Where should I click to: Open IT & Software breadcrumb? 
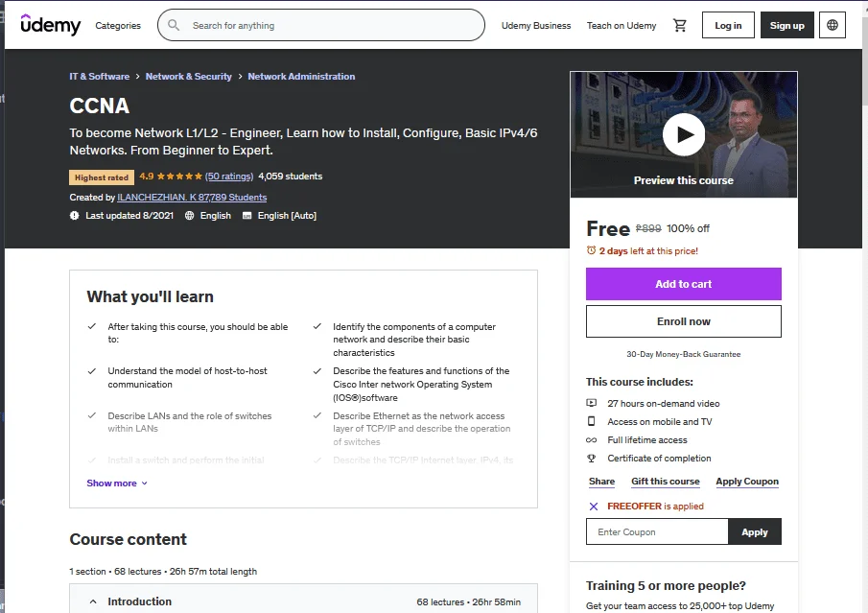100,77
